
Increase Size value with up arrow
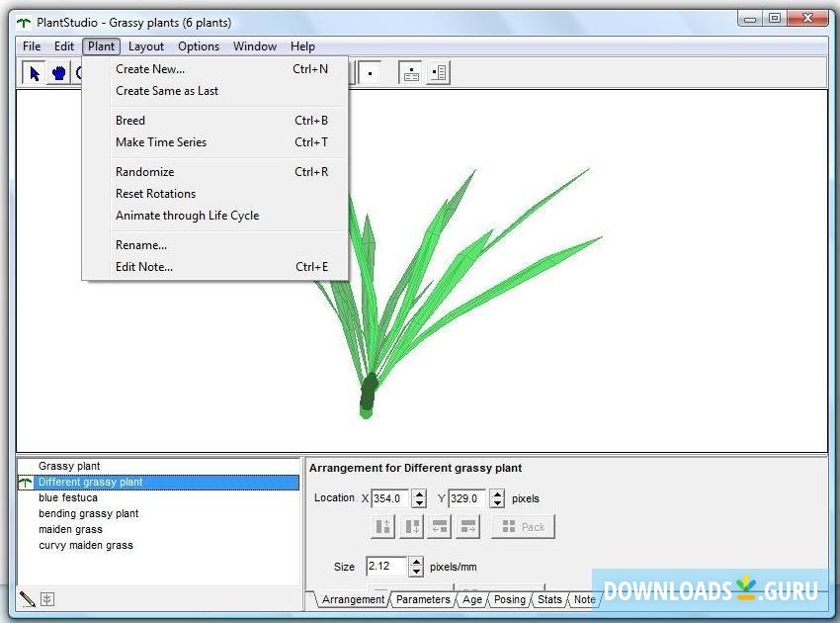coord(416,562)
